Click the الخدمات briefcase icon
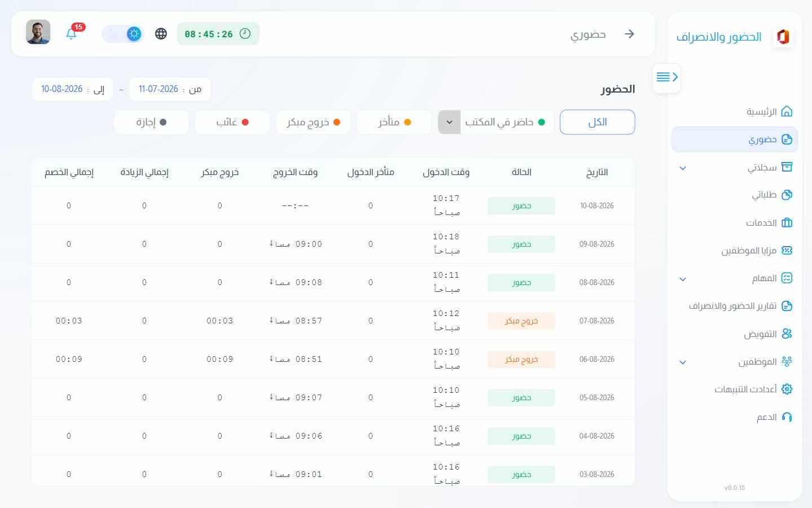Screen dimensions: 812x508 pyautogui.click(x=787, y=222)
